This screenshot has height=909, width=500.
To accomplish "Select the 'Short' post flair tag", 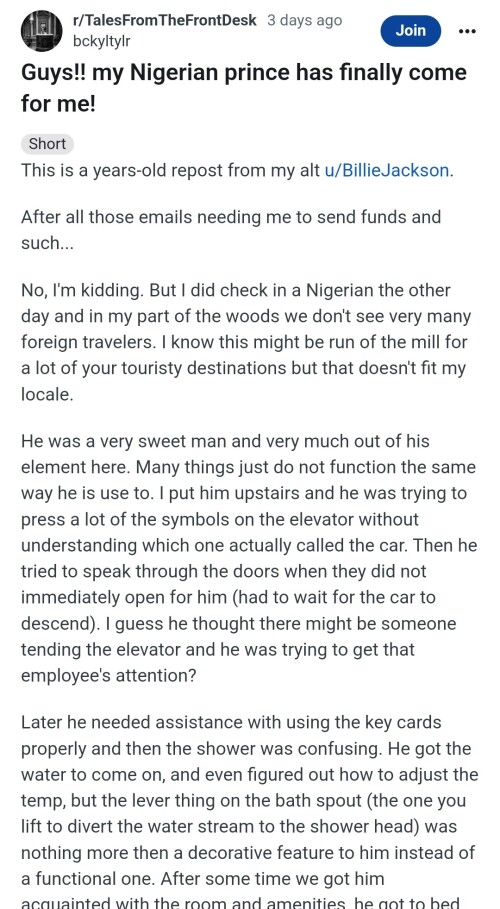I will click(x=48, y=144).
